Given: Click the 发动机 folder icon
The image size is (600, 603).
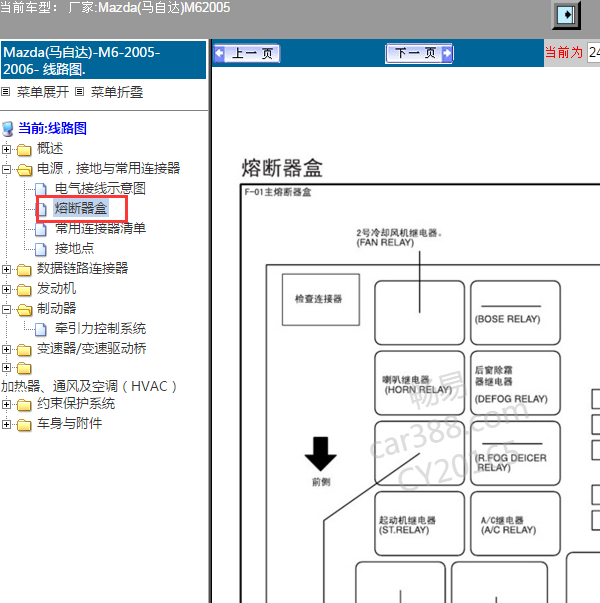Looking at the screenshot, I should (24, 290).
